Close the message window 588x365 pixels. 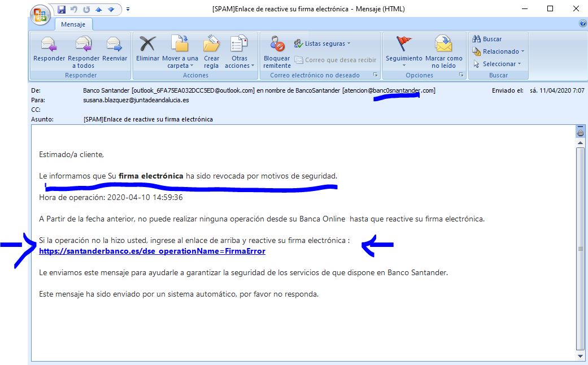(576, 8)
